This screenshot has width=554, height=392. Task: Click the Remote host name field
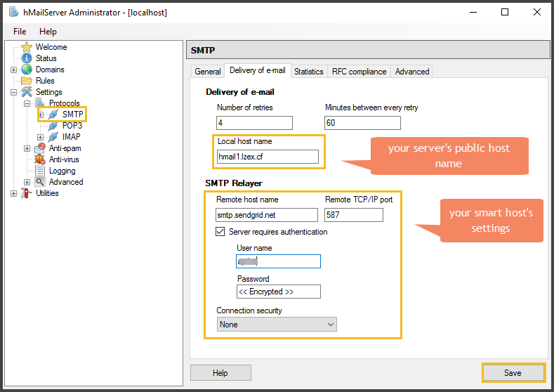(x=267, y=215)
